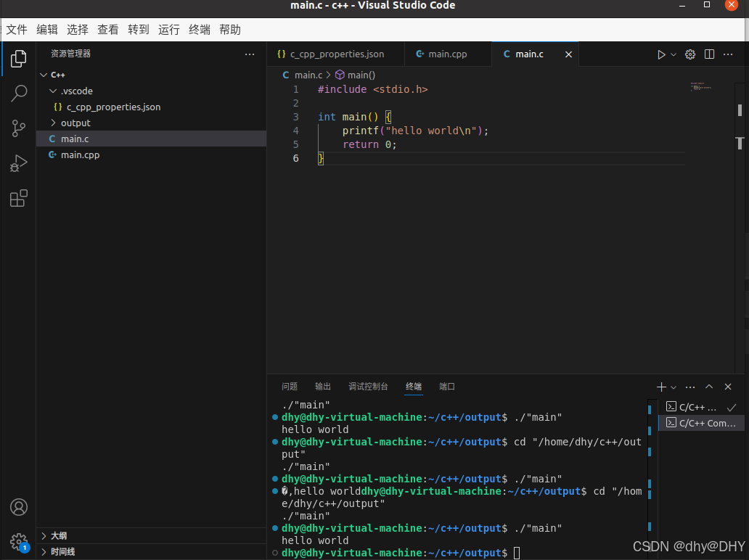Switch to the 端口 panel tab
Image resolution: width=749 pixels, height=560 pixels.
447,386
